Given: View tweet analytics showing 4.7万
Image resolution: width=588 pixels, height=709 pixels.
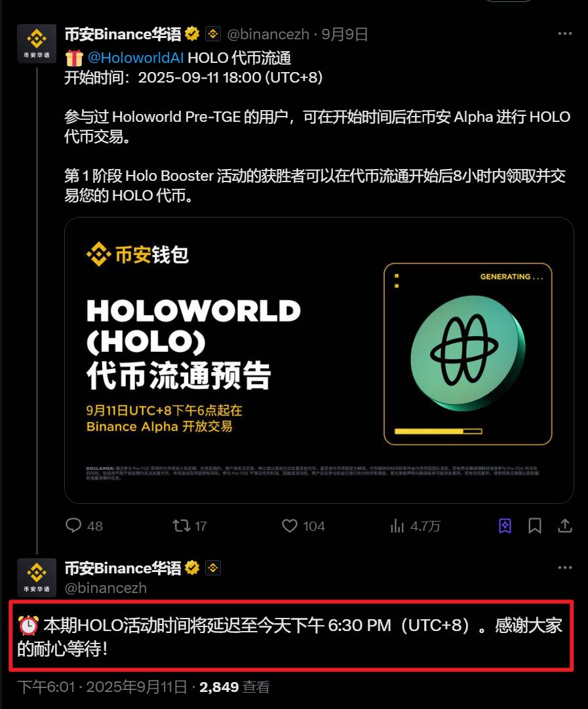Looking at the screenshot, I should pos(415,526).
